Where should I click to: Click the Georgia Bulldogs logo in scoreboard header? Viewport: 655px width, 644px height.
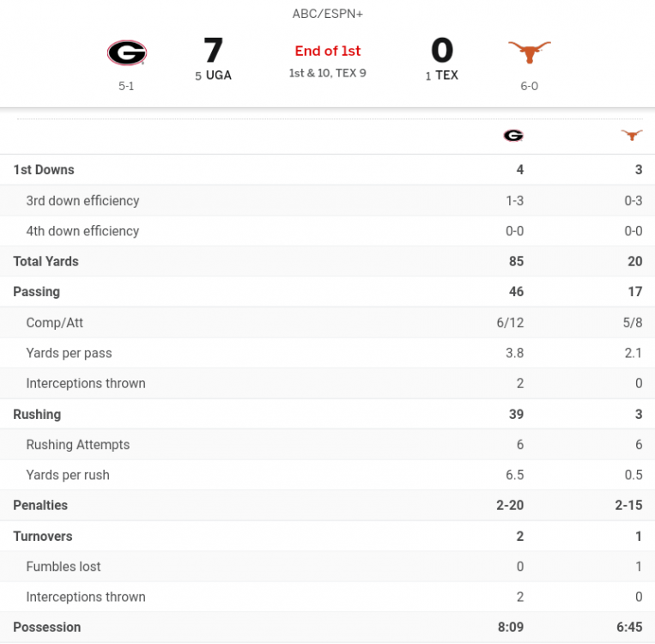(x=126, y=53)
